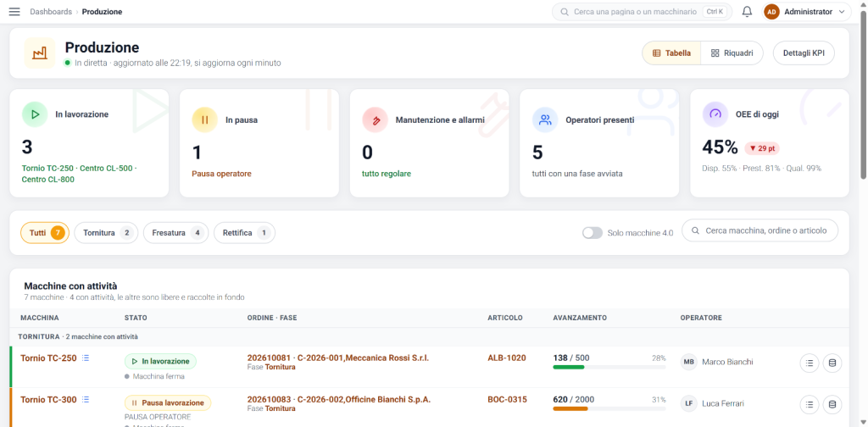
Task: Click the STATO column header
Action: (136, 318)
